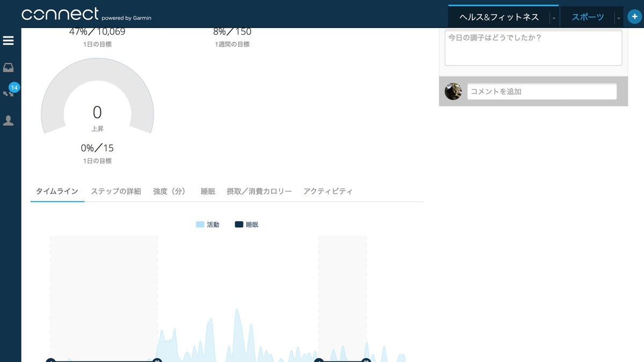Open connections icon showing 14 notifications
The image size is (644, 362).
point(8,92)
